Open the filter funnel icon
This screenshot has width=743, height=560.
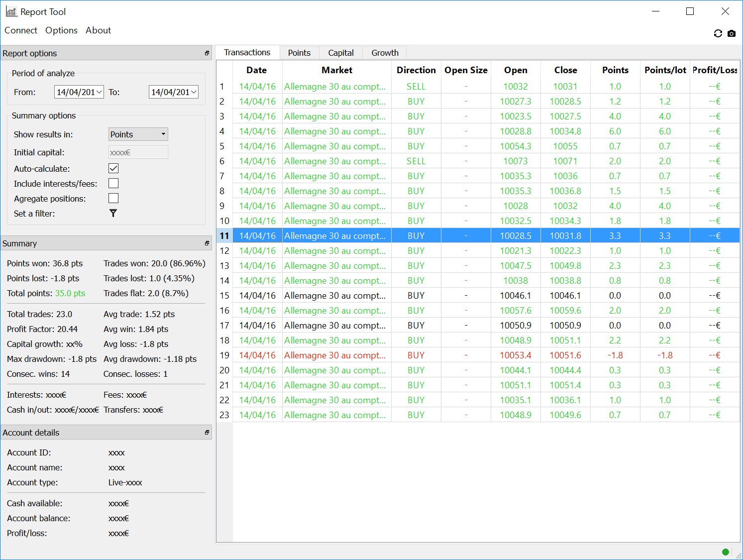(x=113, y=213)
